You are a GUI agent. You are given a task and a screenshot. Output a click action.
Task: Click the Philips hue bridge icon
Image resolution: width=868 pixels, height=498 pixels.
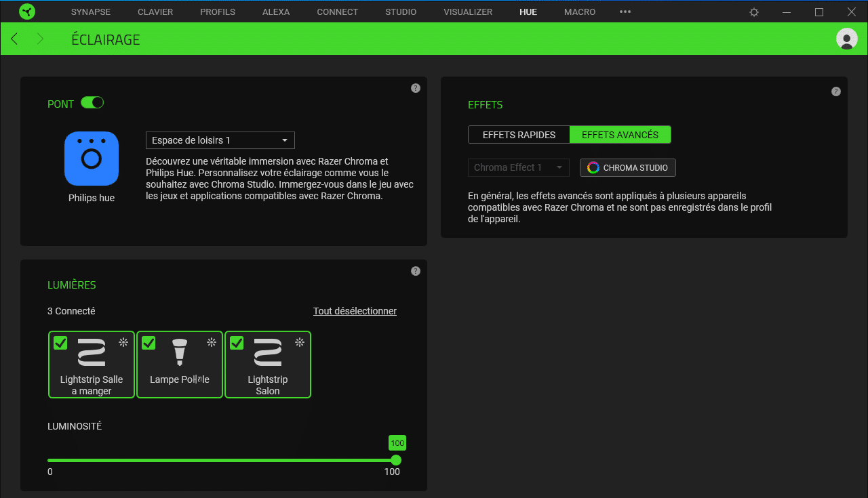[92, 159]
